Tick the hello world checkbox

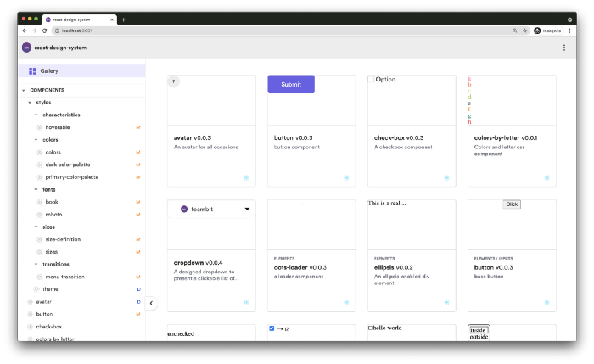pos(370,328)
